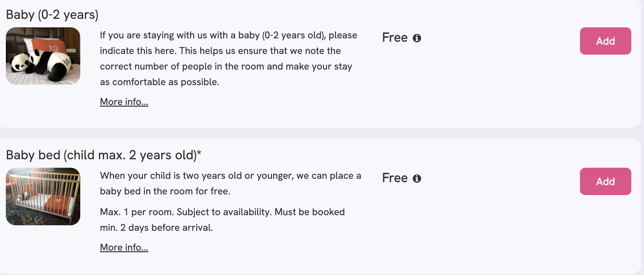Click the Free price label in Baby row
Viewport: 644px width, 275px height.
coord(395,38)
